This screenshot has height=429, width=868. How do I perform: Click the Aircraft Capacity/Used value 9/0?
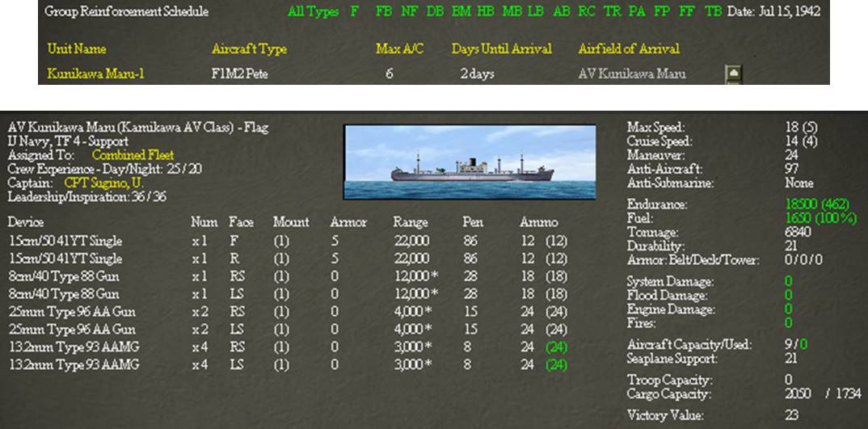(x=796, y=344)
